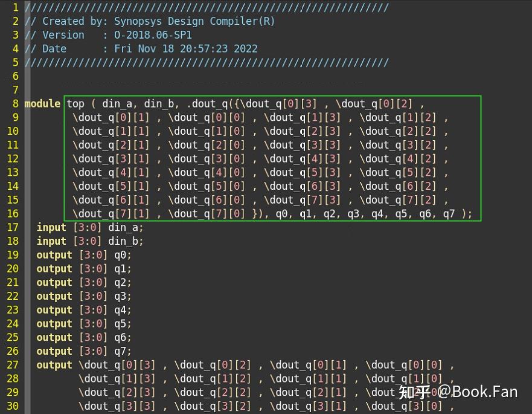Click the "q7" port at line 16 end

(450, 213)
